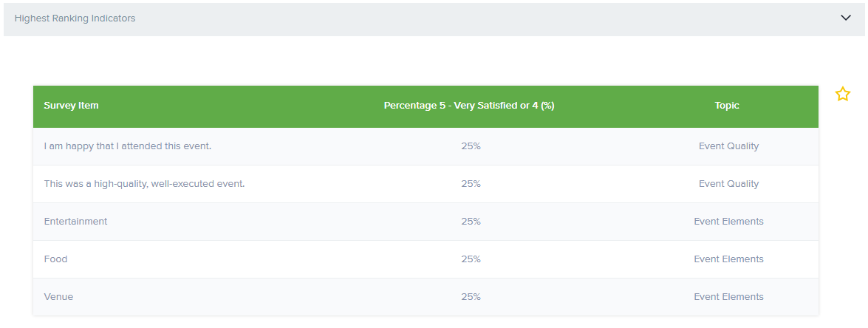Collapse the Highest Ranking Indicators chevron

click(846, 18)
